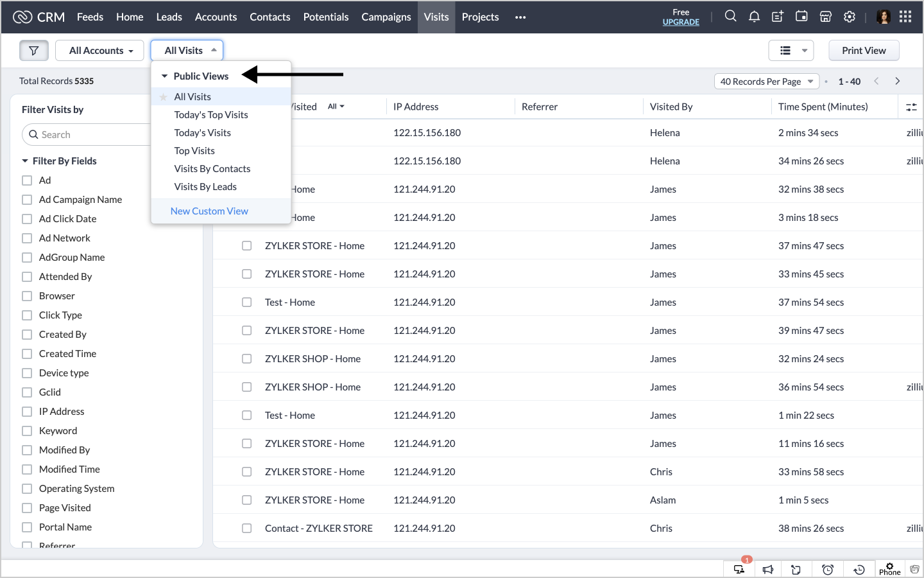Click the New Custom View link
Viewport: 924px width, 578px height.
pos(209,211)
